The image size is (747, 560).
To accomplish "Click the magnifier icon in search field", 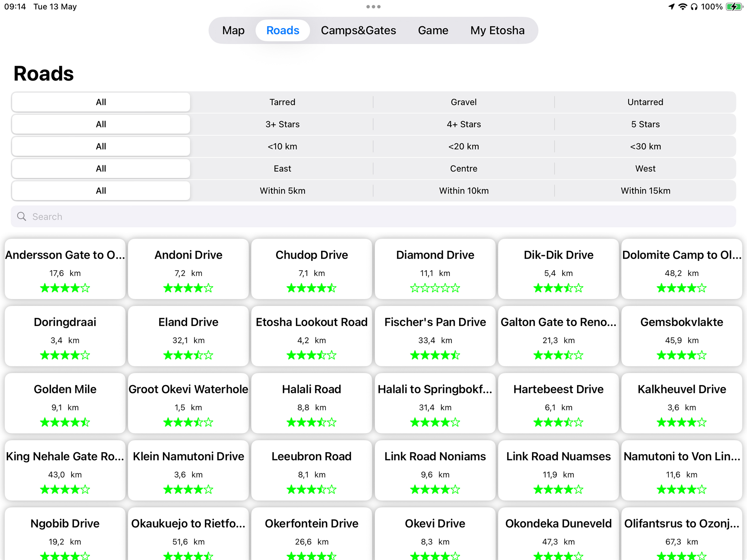I will coord(22,216).
